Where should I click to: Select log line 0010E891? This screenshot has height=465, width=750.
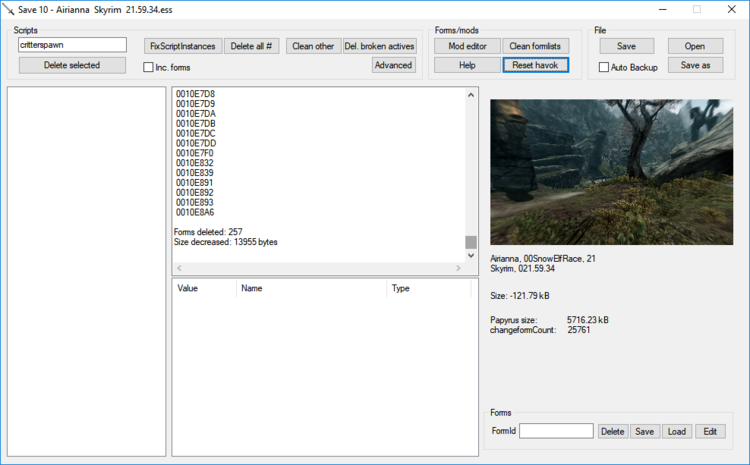pos(195,183)
